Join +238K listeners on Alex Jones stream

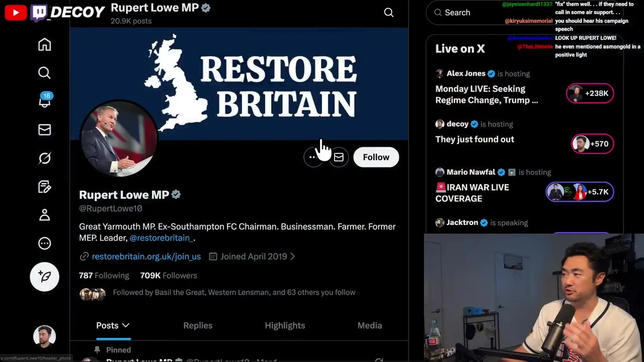coord(590,94)
